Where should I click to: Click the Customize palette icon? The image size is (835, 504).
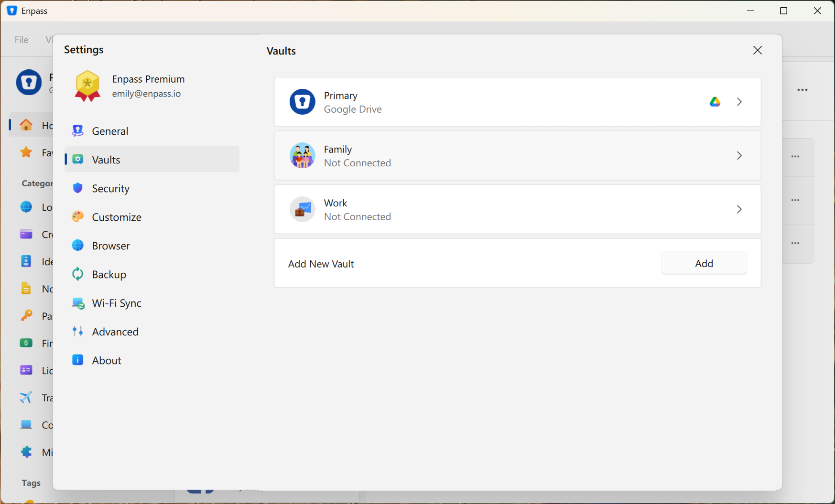77,217
